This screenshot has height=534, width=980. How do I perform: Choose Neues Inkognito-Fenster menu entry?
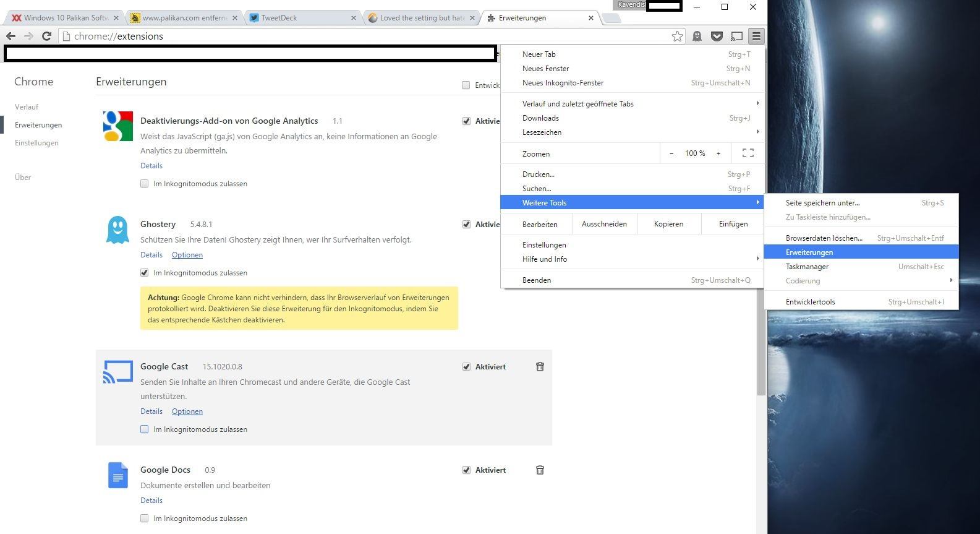[632, 83]
